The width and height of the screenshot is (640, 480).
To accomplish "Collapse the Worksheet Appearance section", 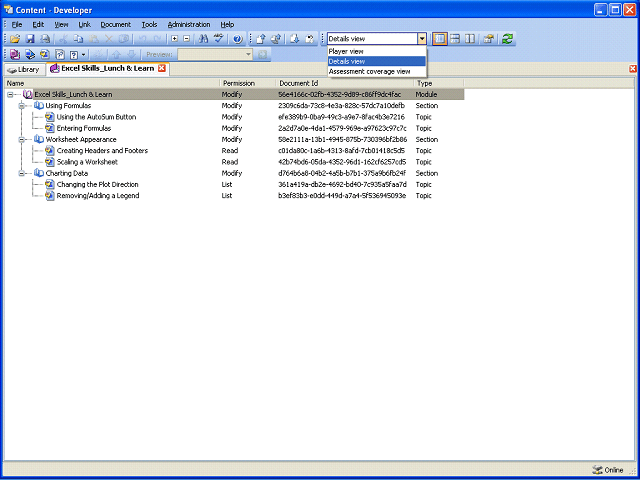I will tap(22, 140).
